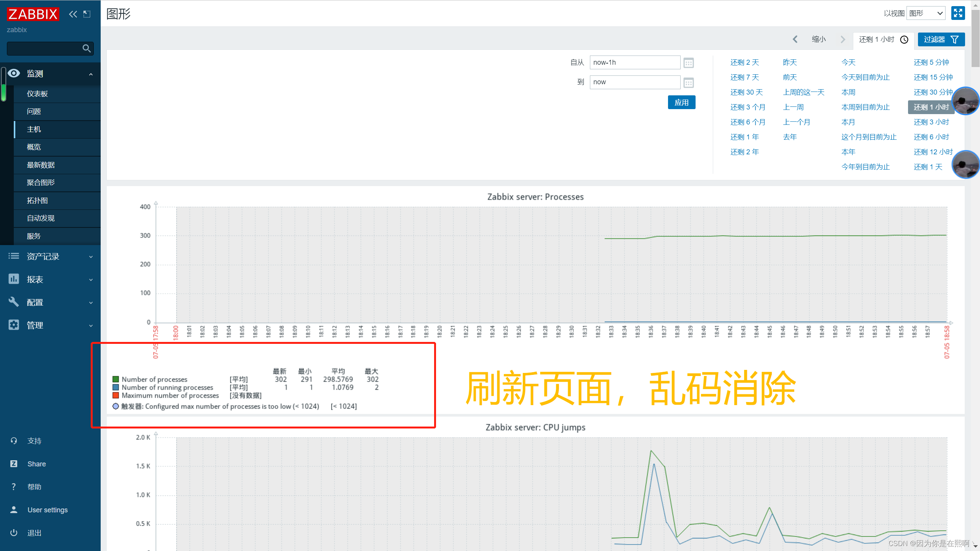980x551 pixels.
Task: Select time range 还剩 12 小时
Action: 933,152
